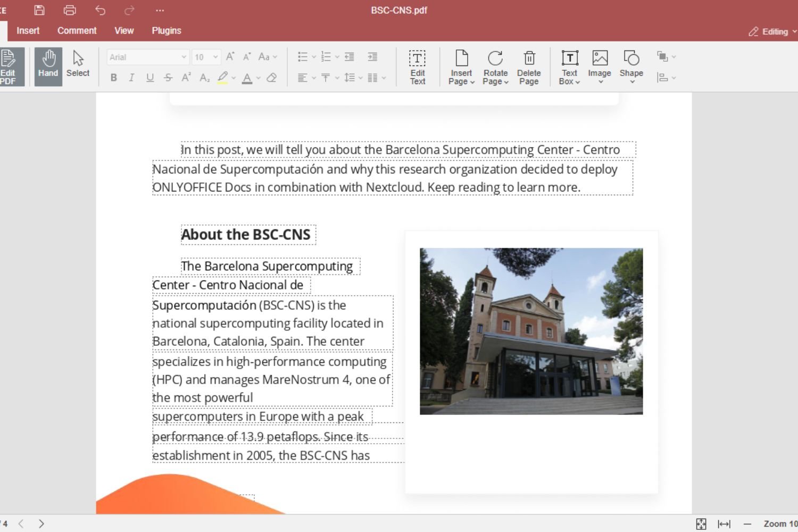
Task: Open the Arial font name combo box
Action: point(148,57)
